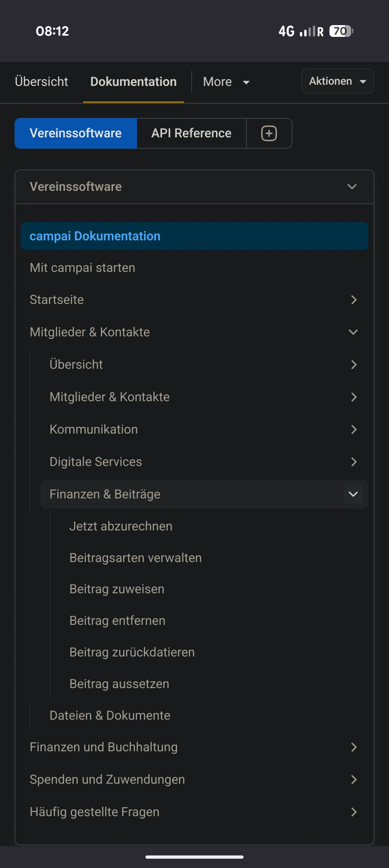Collapse the Vereinssoftware panel header

(352, 187)
